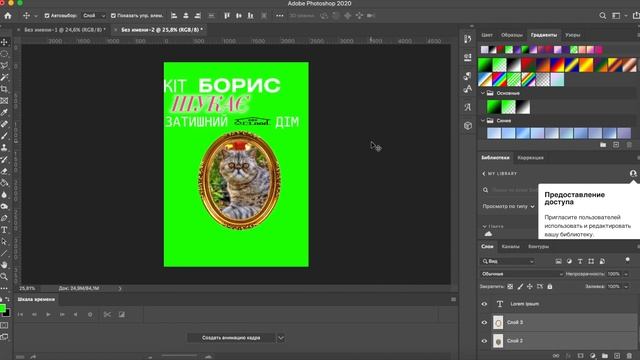The image size is (640, 360).
Task: Toggle lock image pixels brush icon
Action: coord(520,287)
